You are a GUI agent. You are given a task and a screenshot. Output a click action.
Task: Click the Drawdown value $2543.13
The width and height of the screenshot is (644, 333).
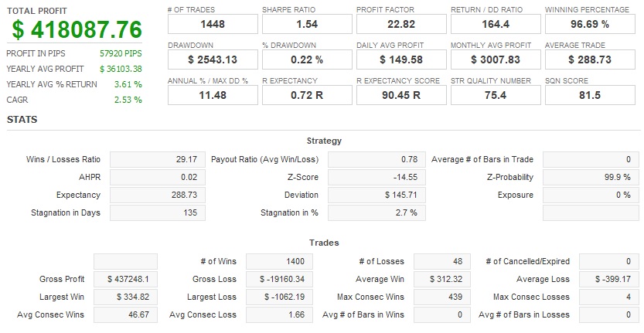tap(212, 59)
